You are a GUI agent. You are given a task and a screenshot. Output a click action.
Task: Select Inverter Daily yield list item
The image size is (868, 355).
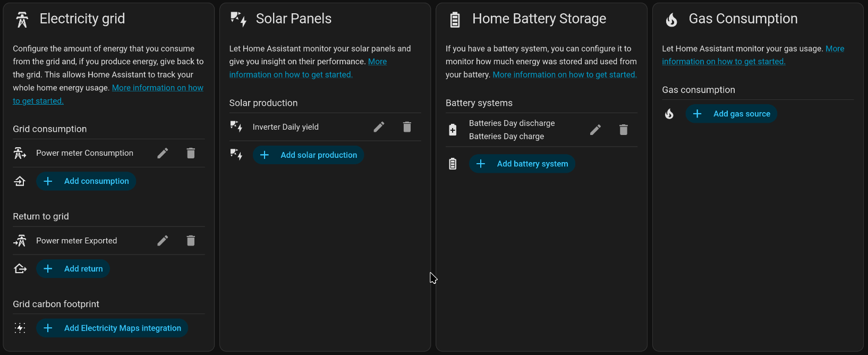[x=285, y=127]
